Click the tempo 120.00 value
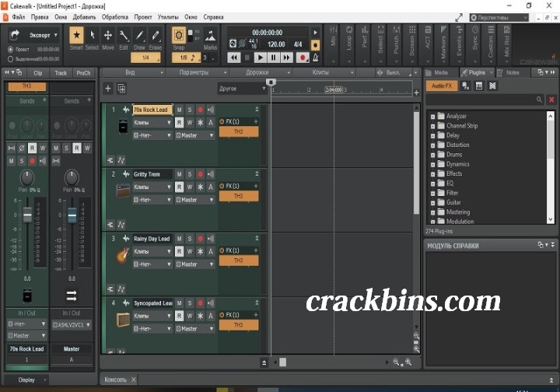Screen dimensions: 560x392 point(276,44)
